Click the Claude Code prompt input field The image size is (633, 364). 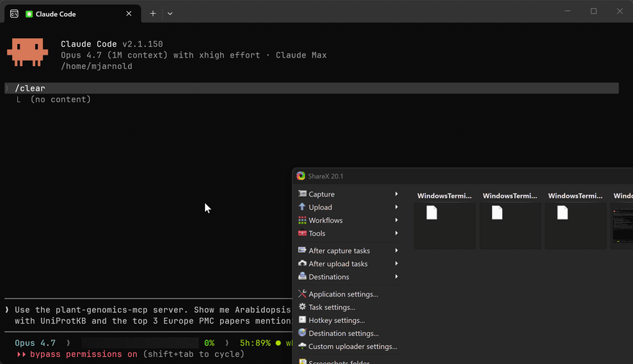[149, 315]
